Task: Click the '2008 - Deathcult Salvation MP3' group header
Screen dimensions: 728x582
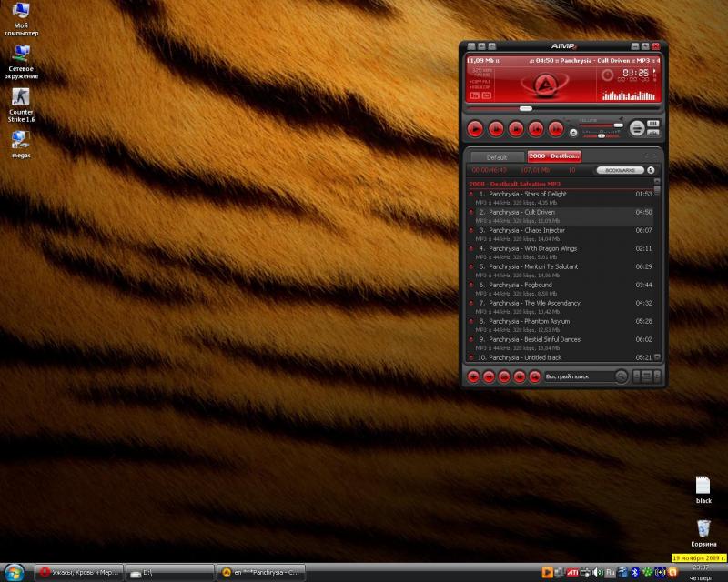Action: pos(514,184)
